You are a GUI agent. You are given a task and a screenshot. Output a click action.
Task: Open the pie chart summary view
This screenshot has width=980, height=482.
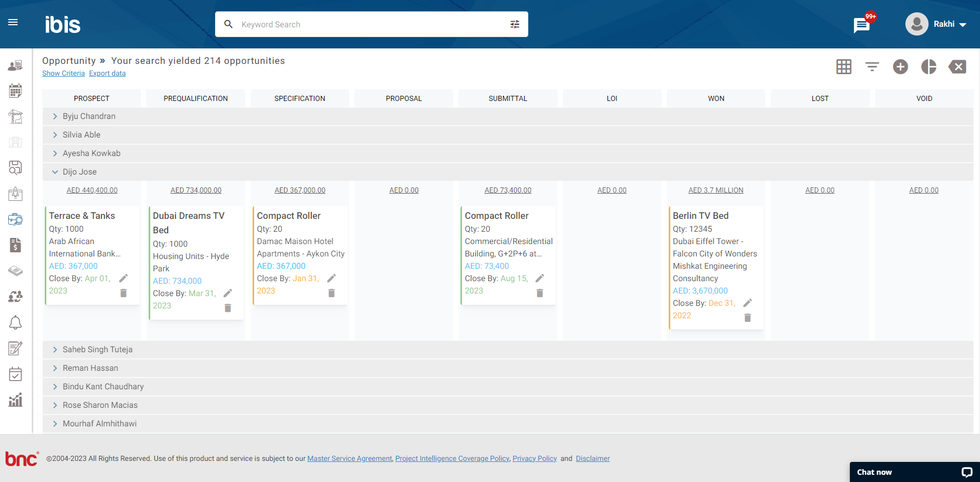[929, 66]
